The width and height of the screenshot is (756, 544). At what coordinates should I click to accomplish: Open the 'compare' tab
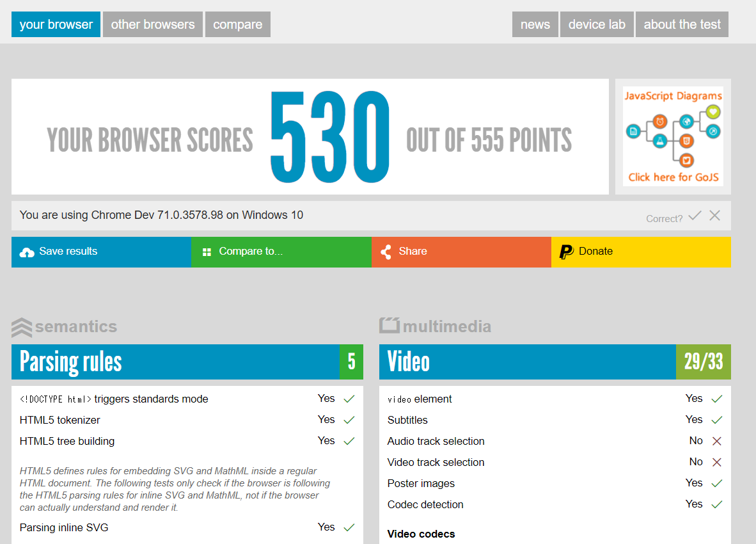[238, 24]
